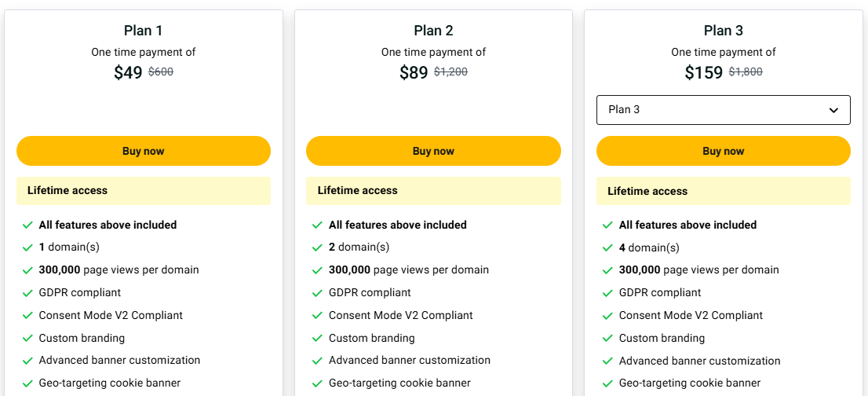Screen dimensions: 868x396
Task: Click checkmark beside Plan 1 GDPR compliant
Action: 28,293
